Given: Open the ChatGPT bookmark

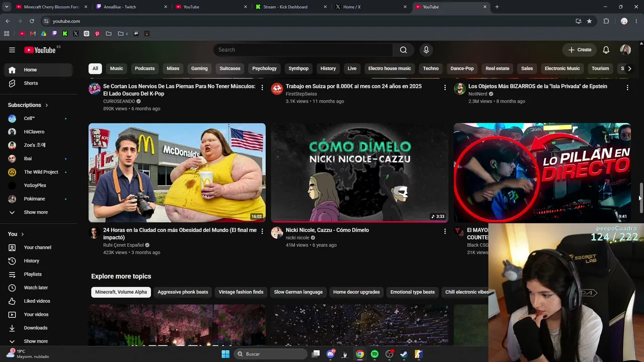Looking at the screenshot, I should (x=87, y=34).
